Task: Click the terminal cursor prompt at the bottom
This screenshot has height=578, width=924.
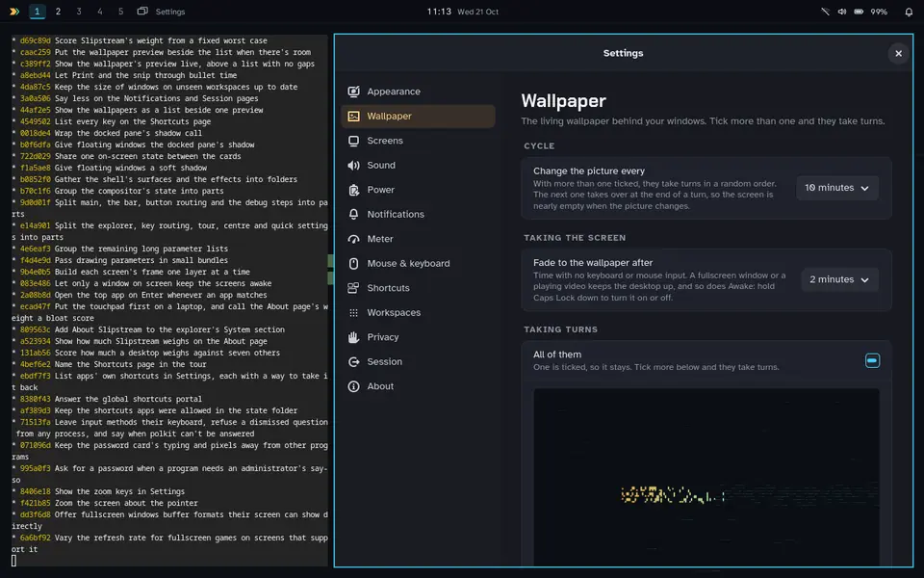Action: pyautogui.click(x=13, y=561)
